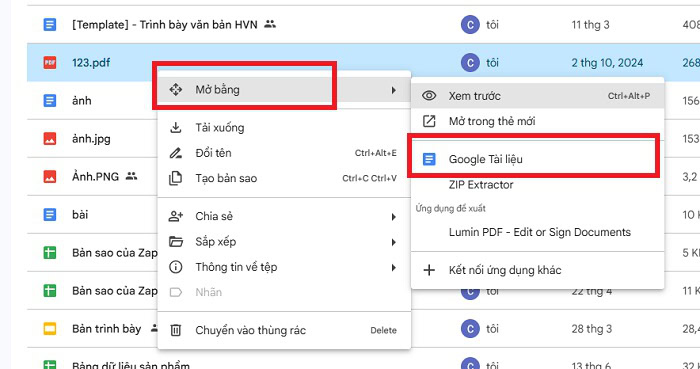Screen dimensions: 700x369
Task: Select the 'Ảnh.PNG' file name
Action: [96, 177]
